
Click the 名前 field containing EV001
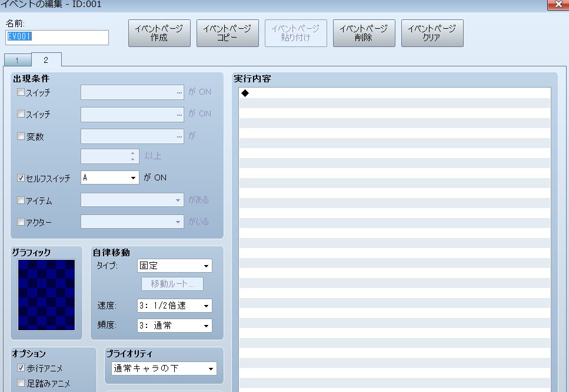tap(57, 38)
